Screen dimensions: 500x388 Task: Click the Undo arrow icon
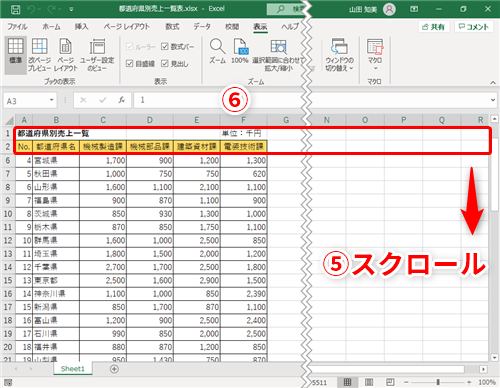(32, 9)
